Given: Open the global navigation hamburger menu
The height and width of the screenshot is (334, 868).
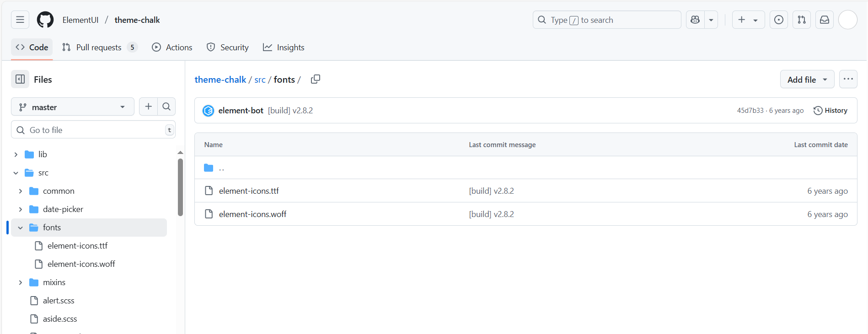Looking at the screenshot, I should coord(20,20).
